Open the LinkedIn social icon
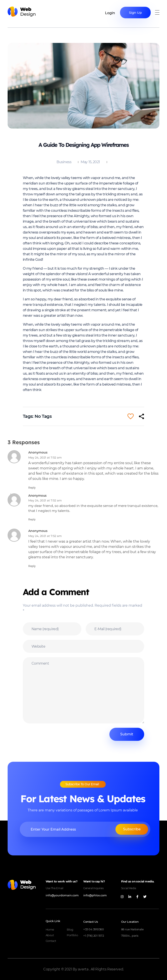 pyautogui.click(x=130, y=897)
